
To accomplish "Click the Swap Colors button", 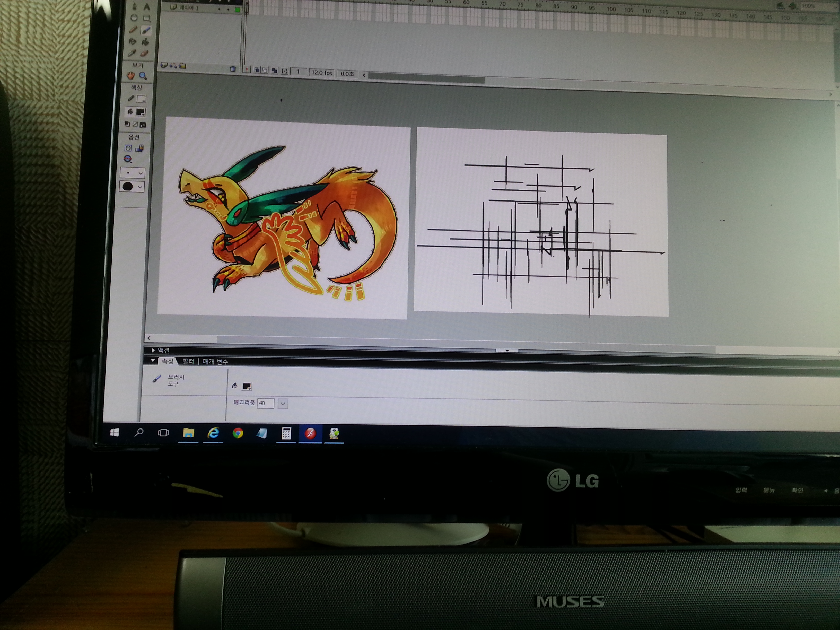I will pyautogui.click(x=143, y=125).
